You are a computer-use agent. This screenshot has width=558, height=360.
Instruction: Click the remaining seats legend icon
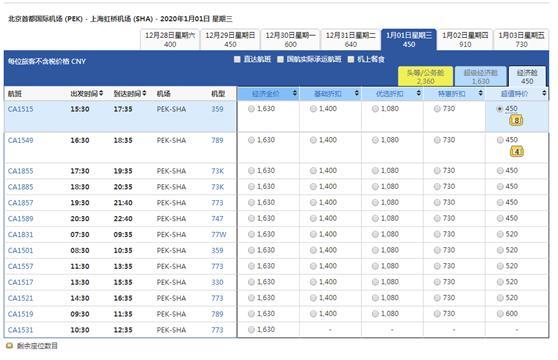pos(10,345)
